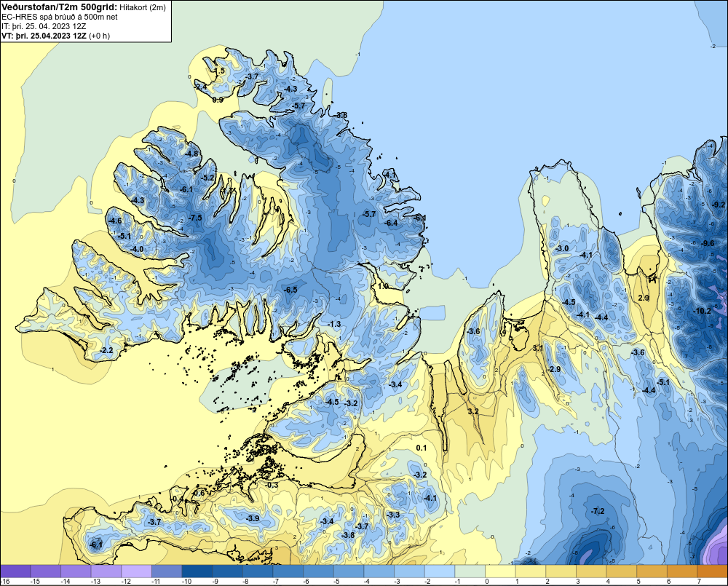Click the -9.6 temperature label

tap(708, 243)
